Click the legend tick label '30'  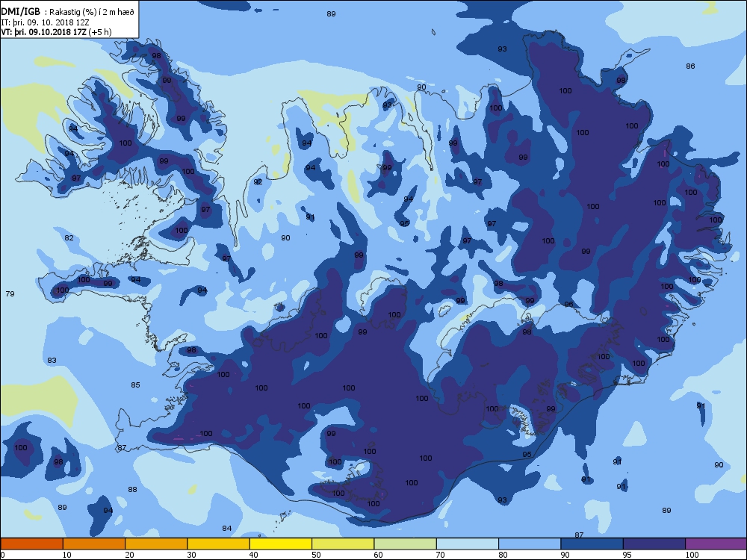[191, 554]
